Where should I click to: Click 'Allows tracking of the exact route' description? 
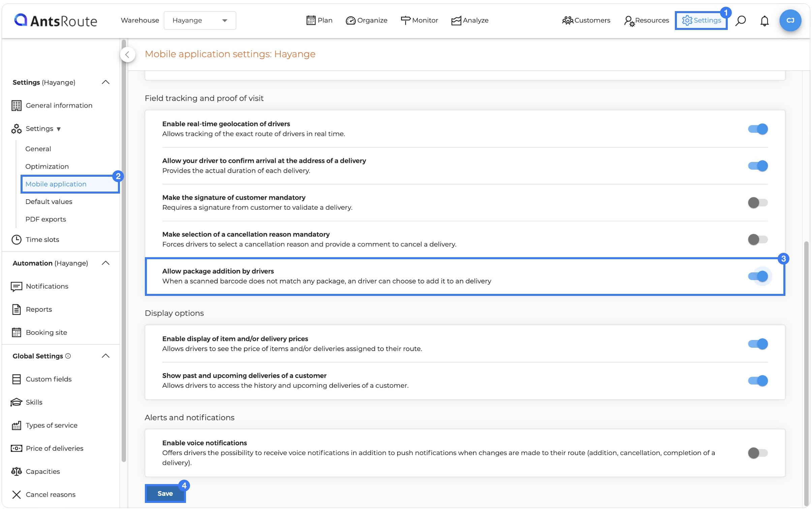point(254,134)
